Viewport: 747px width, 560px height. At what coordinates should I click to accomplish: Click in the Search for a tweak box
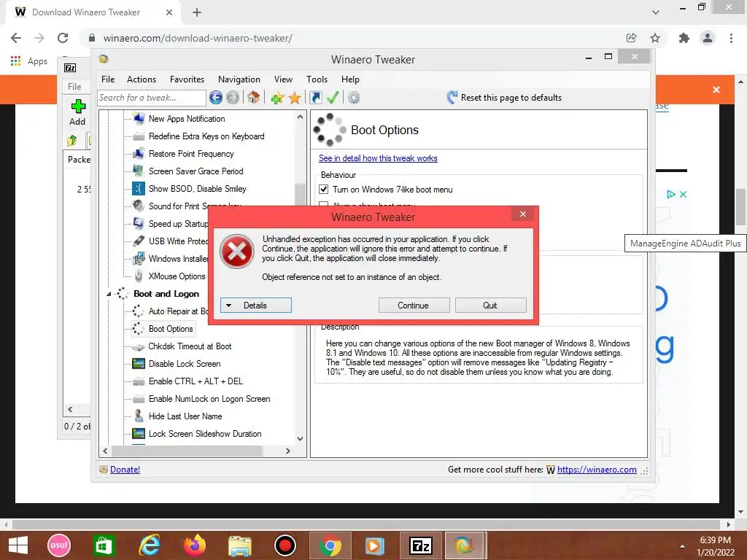tap(152, 98)
